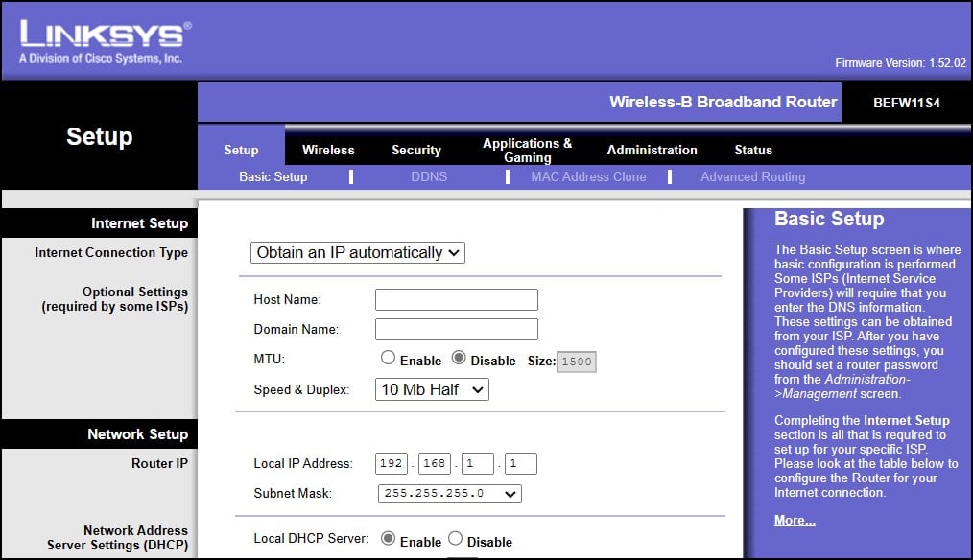Click the Domain Name input field

click(457, 329)
